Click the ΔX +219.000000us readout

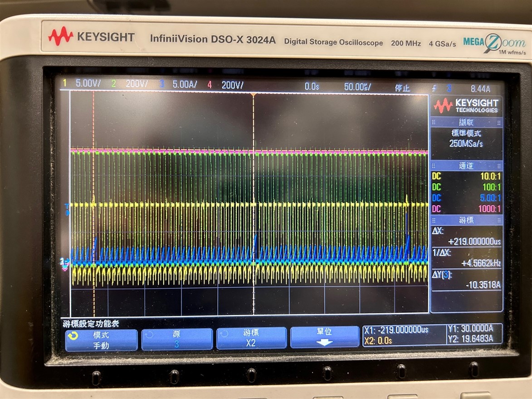click(467, 236)
